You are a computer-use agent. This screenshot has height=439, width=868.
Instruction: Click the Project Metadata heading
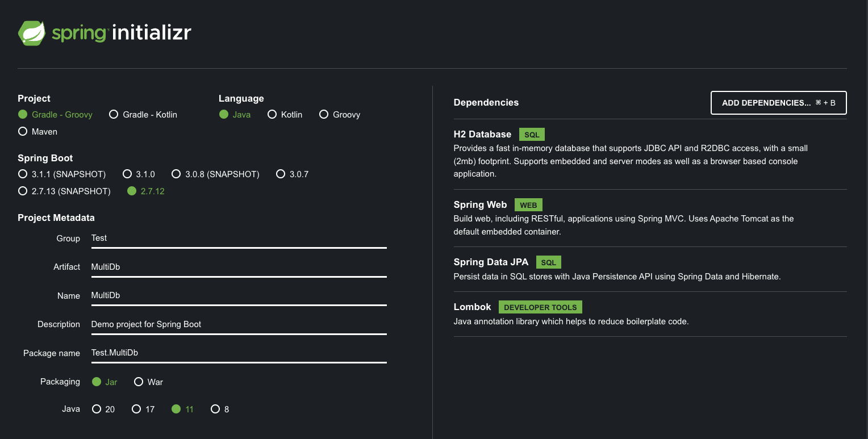tap(56, 218)
